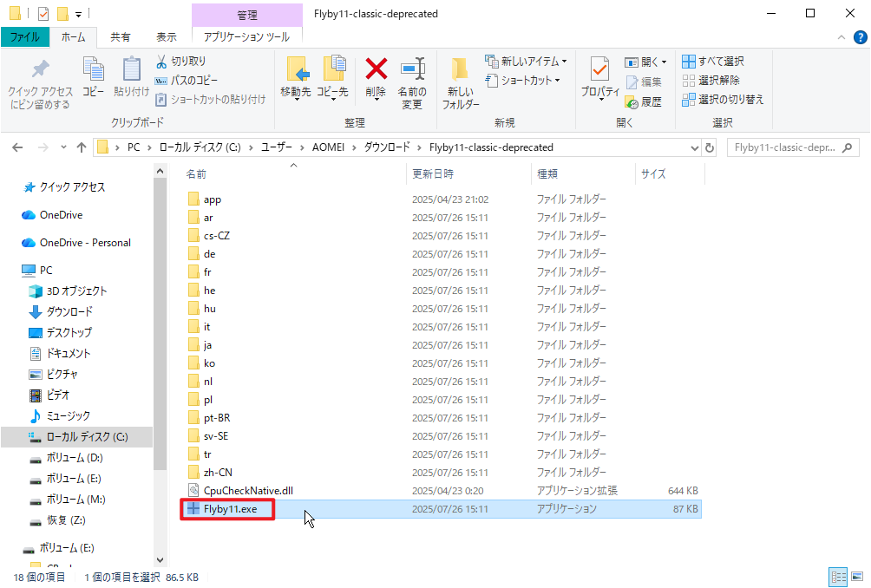Select the app folder
871x588 pixels.
(x=213, y=199)
